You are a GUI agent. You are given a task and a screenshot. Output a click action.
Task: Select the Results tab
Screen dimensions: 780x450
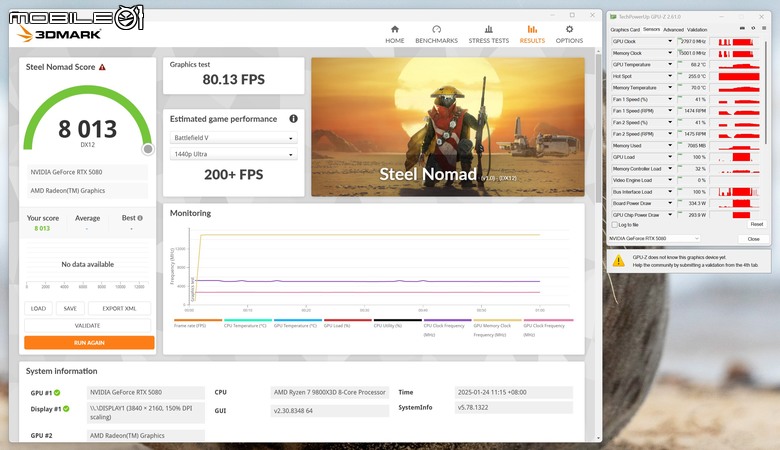[x=532, y=34]
